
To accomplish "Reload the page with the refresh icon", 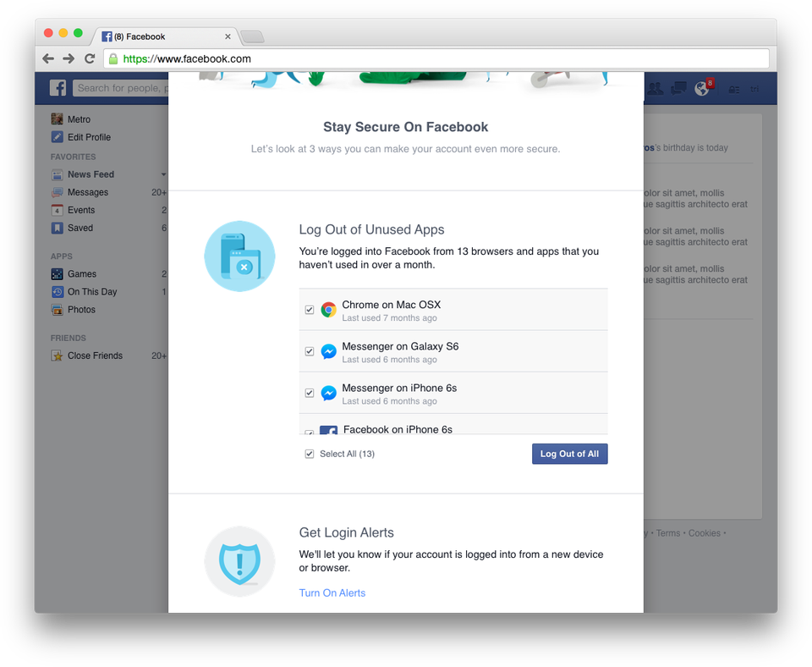I will point(90,58).
